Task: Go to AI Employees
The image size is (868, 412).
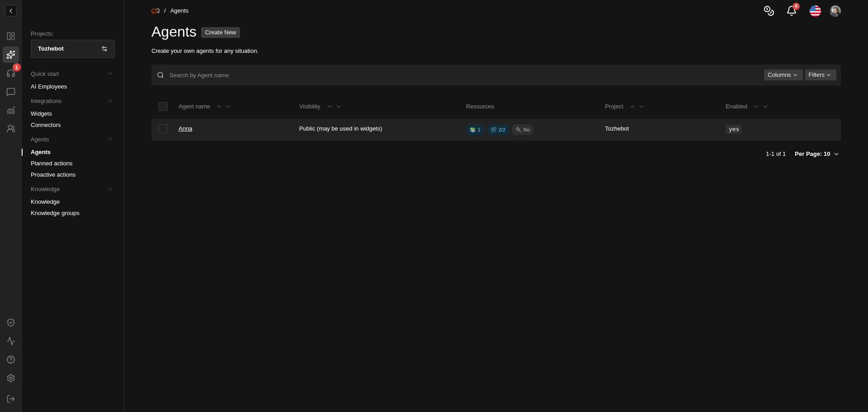Action: (x=49, y=87)
